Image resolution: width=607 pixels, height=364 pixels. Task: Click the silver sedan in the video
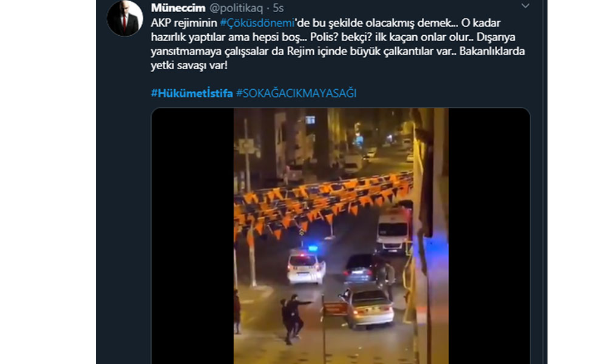[x=368, y=308]
